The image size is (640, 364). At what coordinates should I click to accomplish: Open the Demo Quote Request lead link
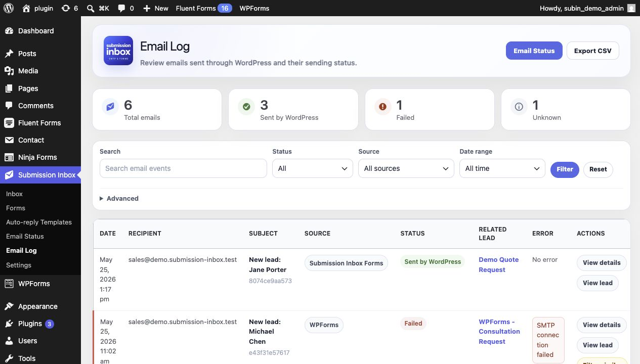pos(499,264)
